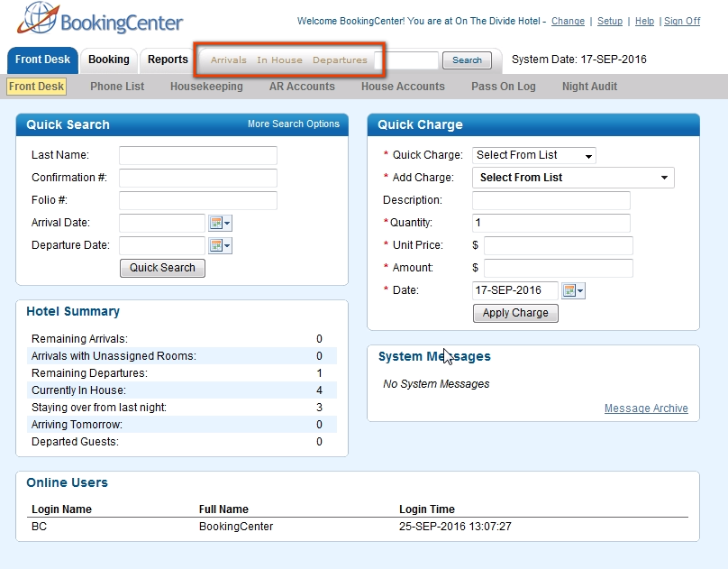Focus the Description input field
This screenshot has width=728, height=569.
pyautogui.click(x=551, y=200)
